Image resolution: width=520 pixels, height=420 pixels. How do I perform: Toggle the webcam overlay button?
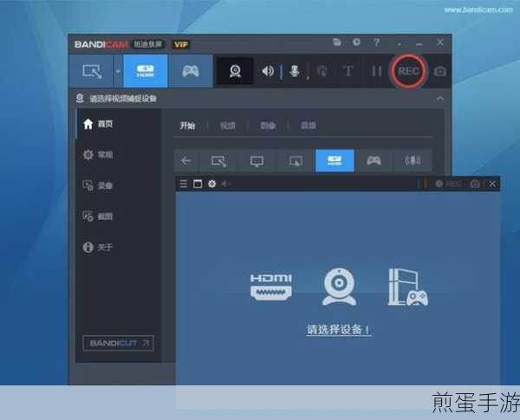pos(235,71)
